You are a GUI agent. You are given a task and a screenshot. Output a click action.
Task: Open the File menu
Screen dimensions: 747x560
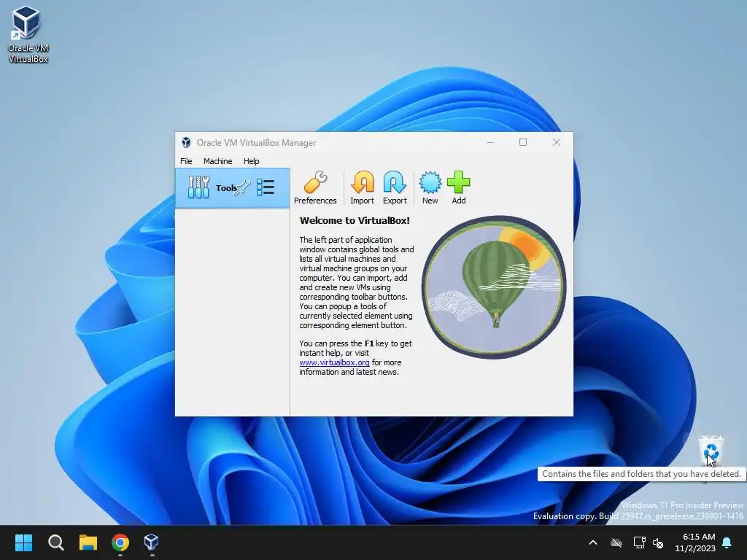coord(186,161)
